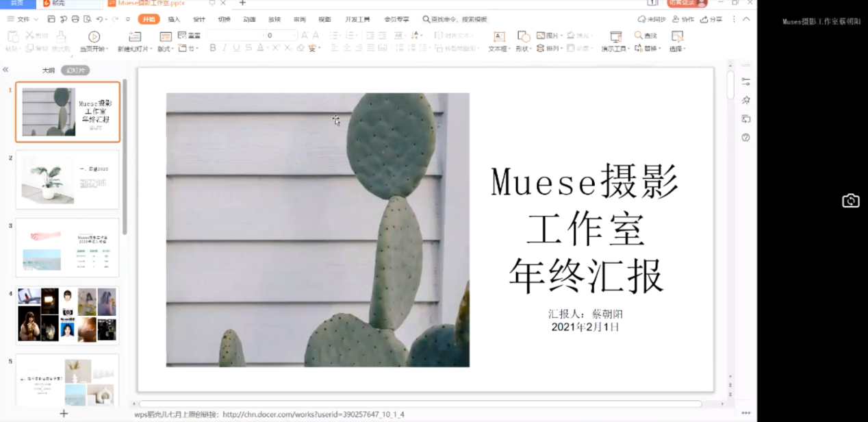Expand the File menu dropdown
The width and height of the screenshot is (868, 422).
36,19
